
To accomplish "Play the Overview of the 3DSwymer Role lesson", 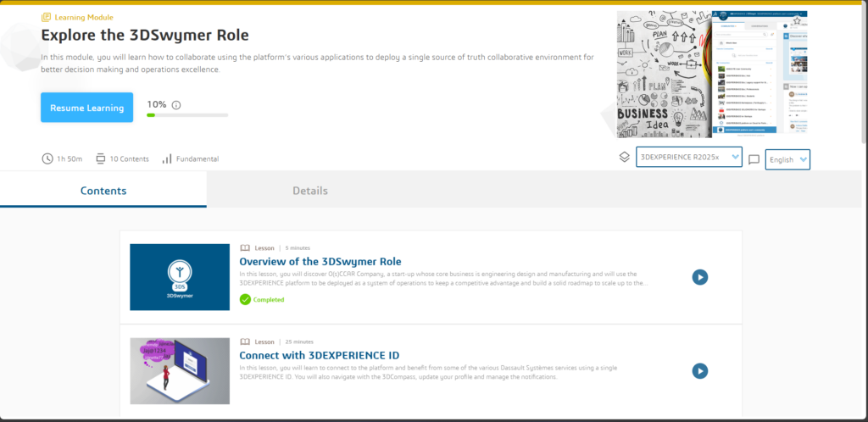I will [x=699, y=277].
